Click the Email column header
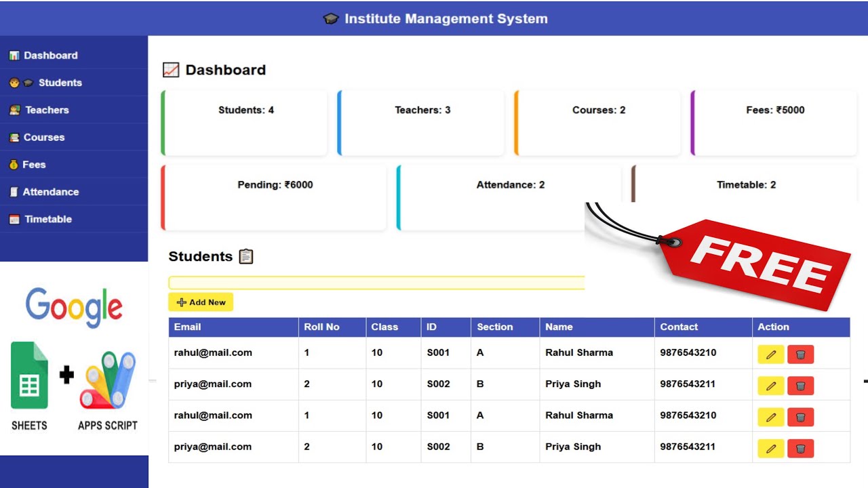Screen dimensions: 868x488 (233, 327)
